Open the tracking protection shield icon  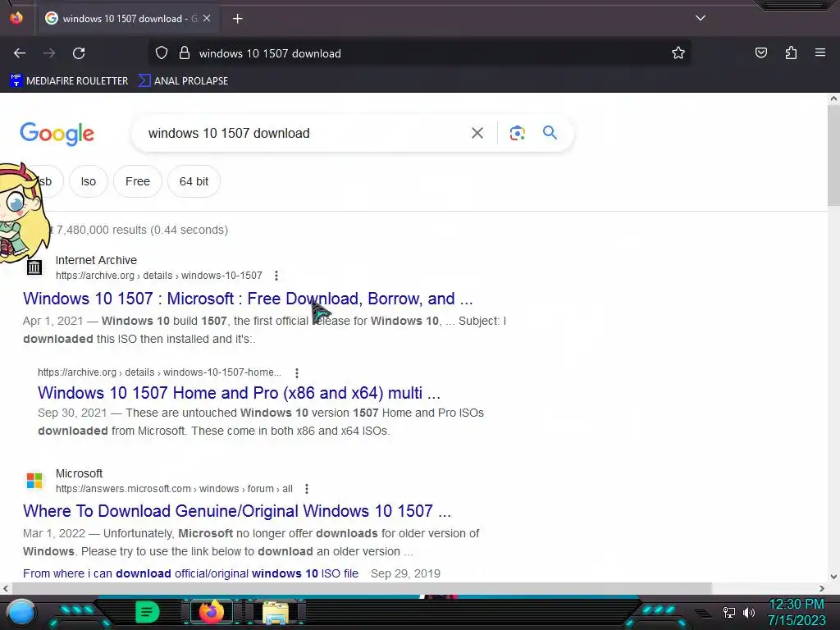click(x=162, y=53)
